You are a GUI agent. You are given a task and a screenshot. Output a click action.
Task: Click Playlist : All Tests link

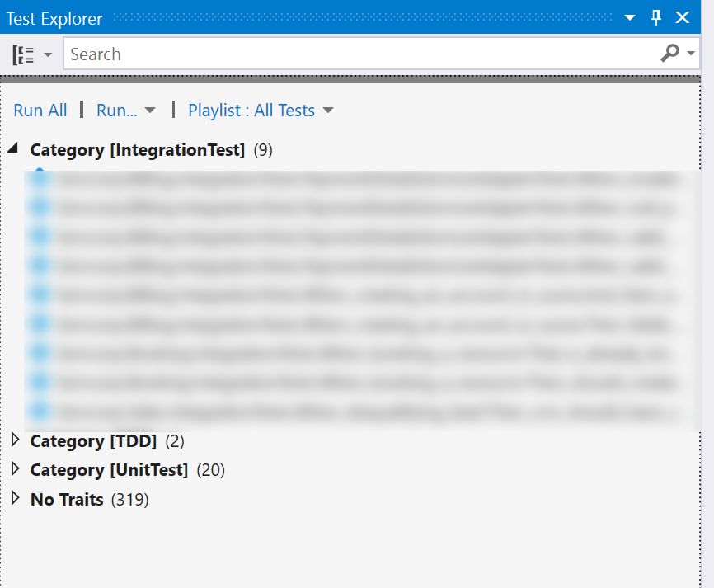click(x=251, y=111)
